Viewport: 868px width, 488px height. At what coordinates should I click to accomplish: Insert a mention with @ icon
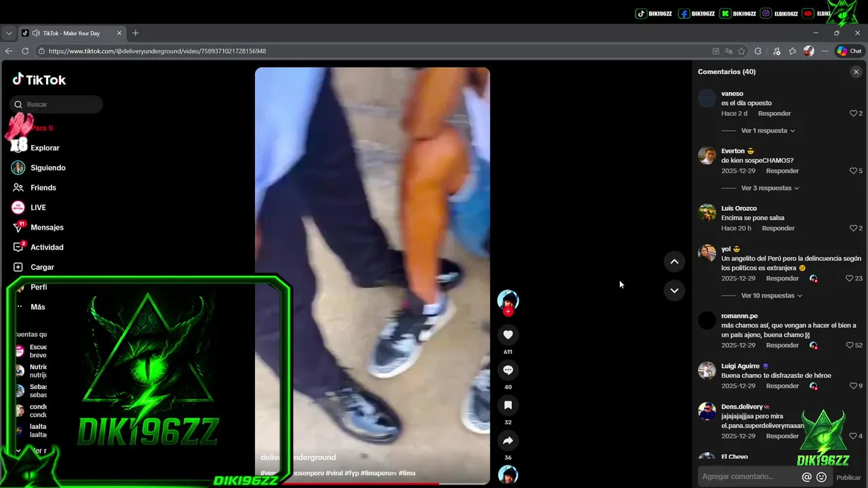[806, 477]
